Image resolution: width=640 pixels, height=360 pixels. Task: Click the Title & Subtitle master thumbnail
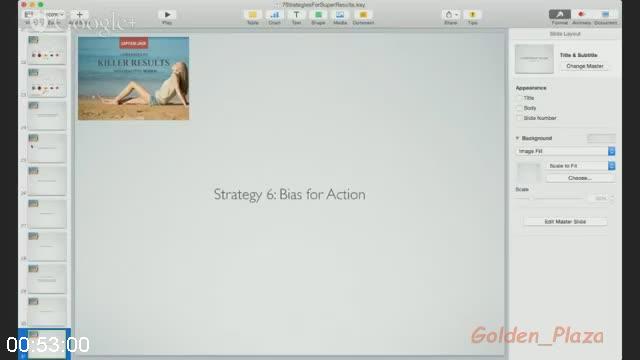(x=534, y=59)
